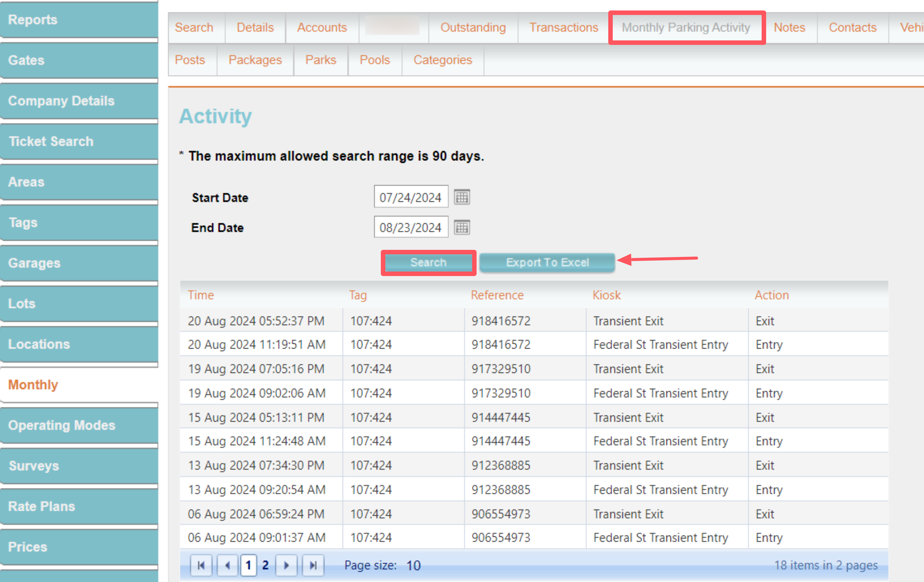Export activity results to Excel

pos(547,263)
